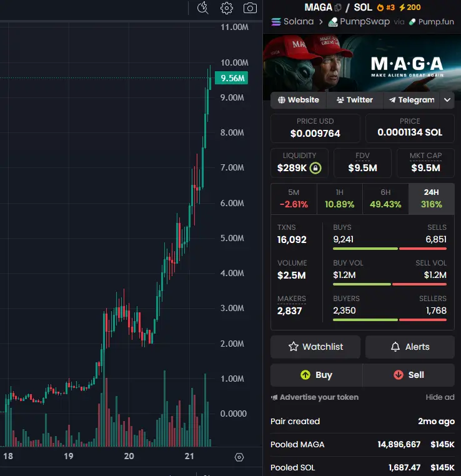Open the Solana chain link
The height and width of the screenshot is (476, 461).
tap(292, 22)
